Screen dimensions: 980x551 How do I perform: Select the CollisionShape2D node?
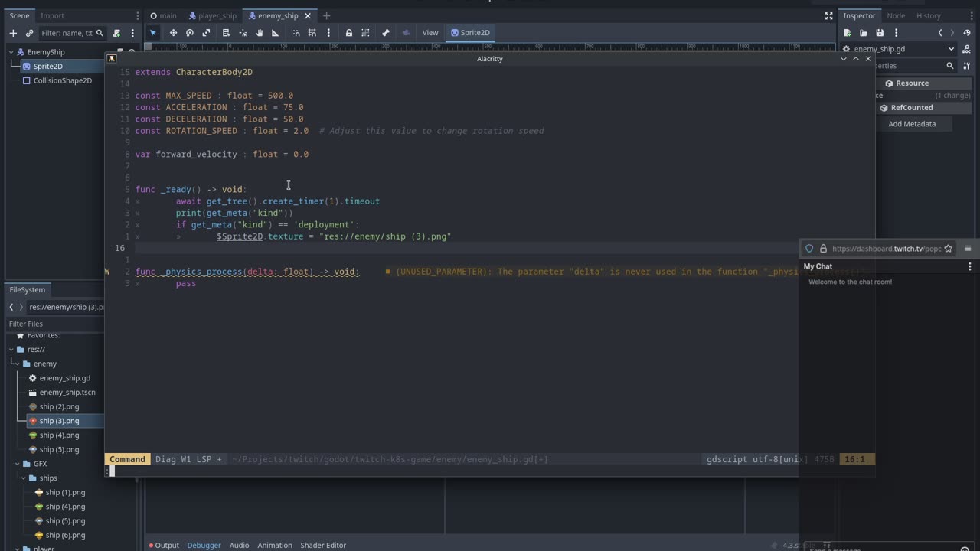tap(62, 80)
